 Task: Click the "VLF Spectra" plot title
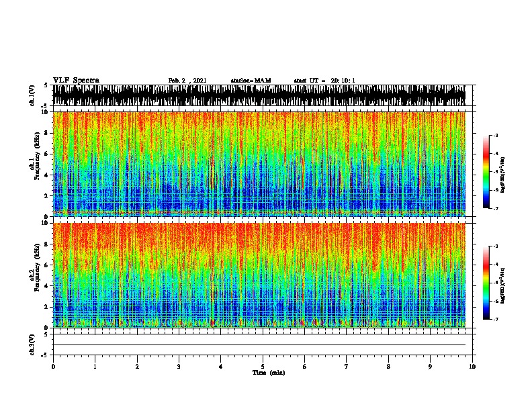click(x=76, y=81)
